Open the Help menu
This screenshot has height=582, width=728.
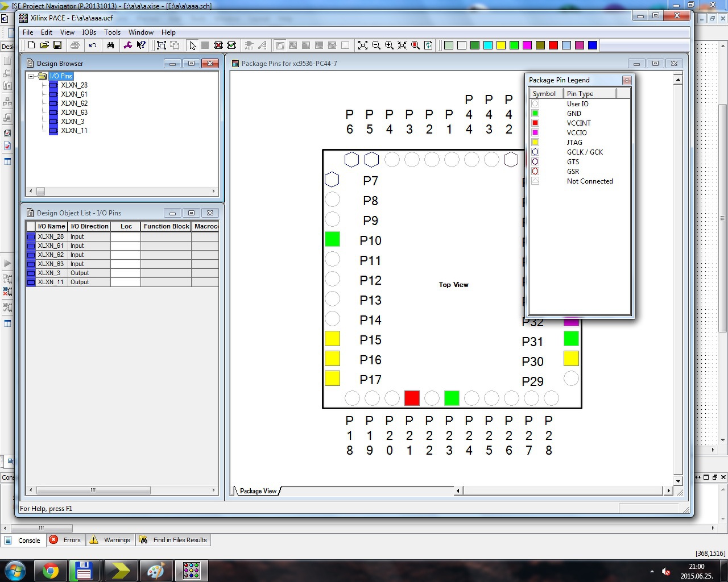168,32
